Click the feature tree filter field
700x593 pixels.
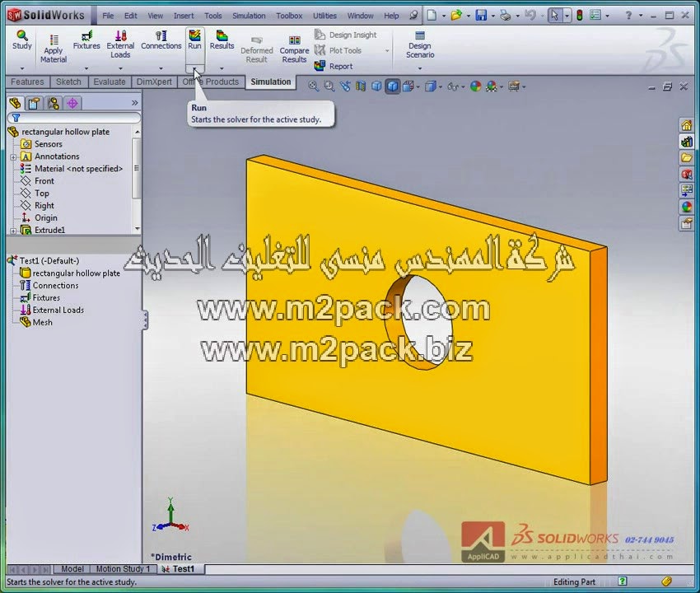pyautogui.click(x=74, y=118)
